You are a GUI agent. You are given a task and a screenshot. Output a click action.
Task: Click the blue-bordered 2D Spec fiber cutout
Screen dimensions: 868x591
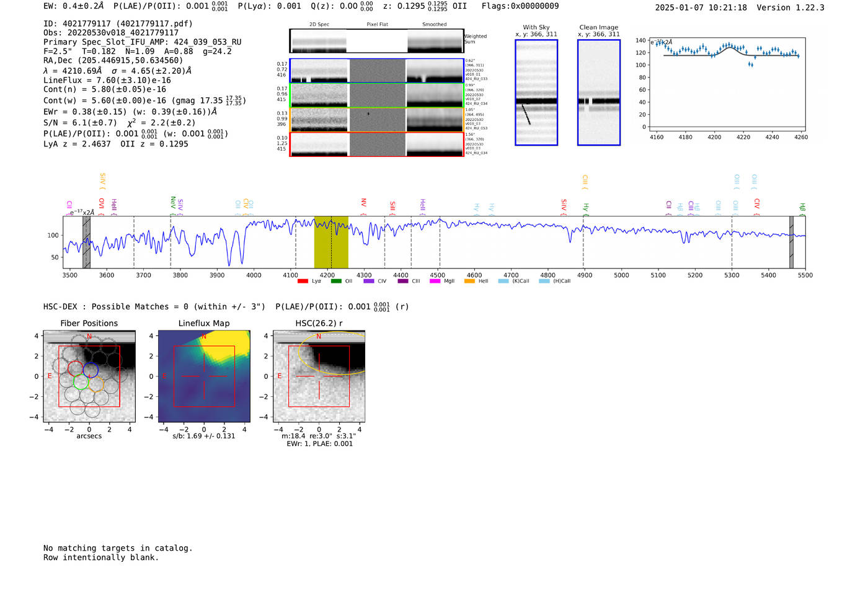(x=319, y=71)
